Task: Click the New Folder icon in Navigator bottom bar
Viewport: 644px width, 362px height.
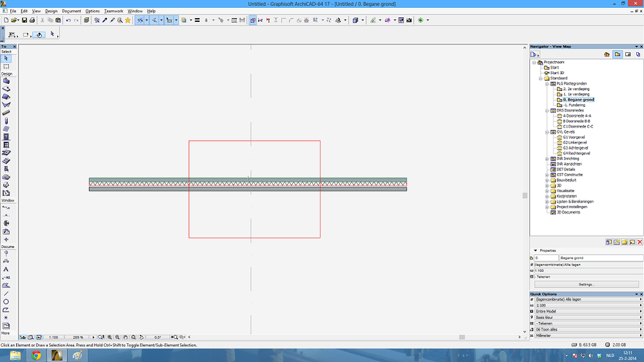Action: [624, 242]
